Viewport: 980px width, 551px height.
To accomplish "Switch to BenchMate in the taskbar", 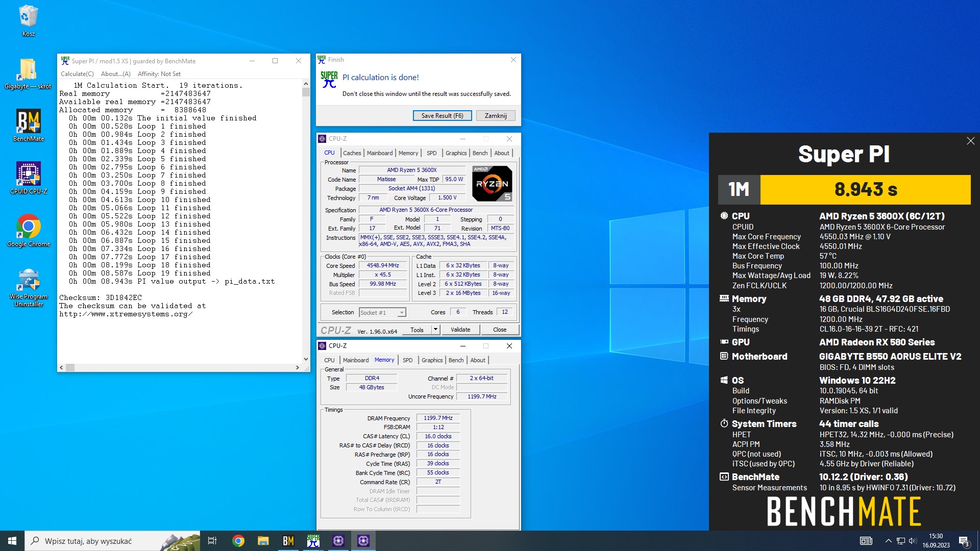I will 288,541.
